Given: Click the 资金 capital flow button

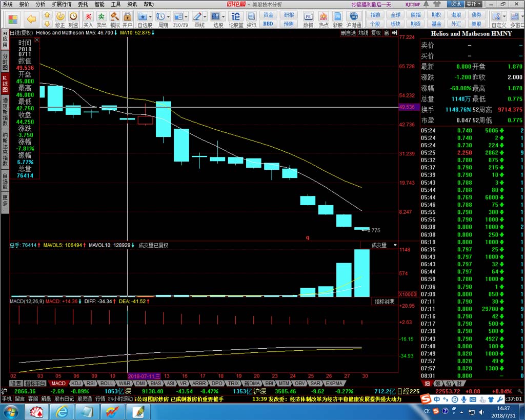Looking at the screenshot, I should (x=268, y=15).
